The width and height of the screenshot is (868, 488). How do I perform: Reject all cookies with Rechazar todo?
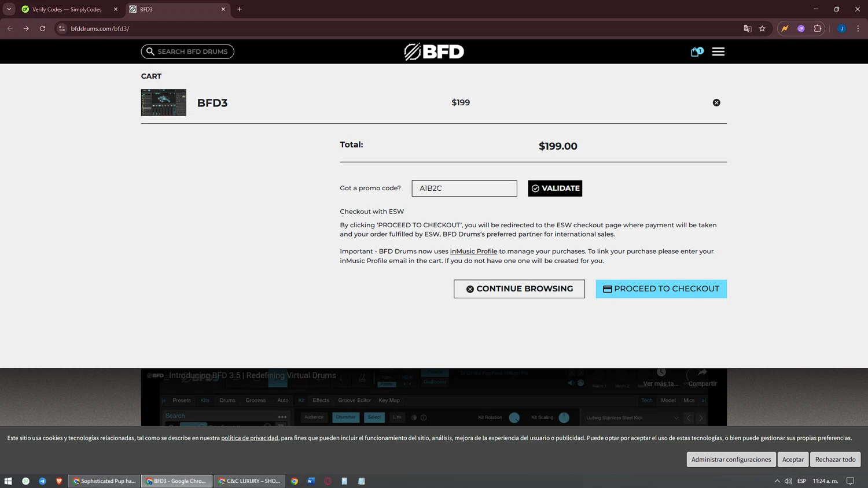pyautogui.click(x=835, y=459)
